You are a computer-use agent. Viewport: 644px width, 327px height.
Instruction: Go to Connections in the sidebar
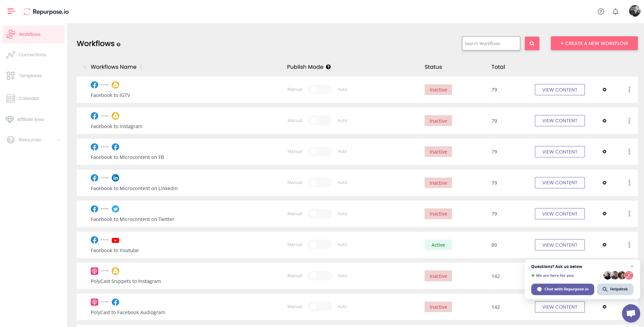(32, 55)
